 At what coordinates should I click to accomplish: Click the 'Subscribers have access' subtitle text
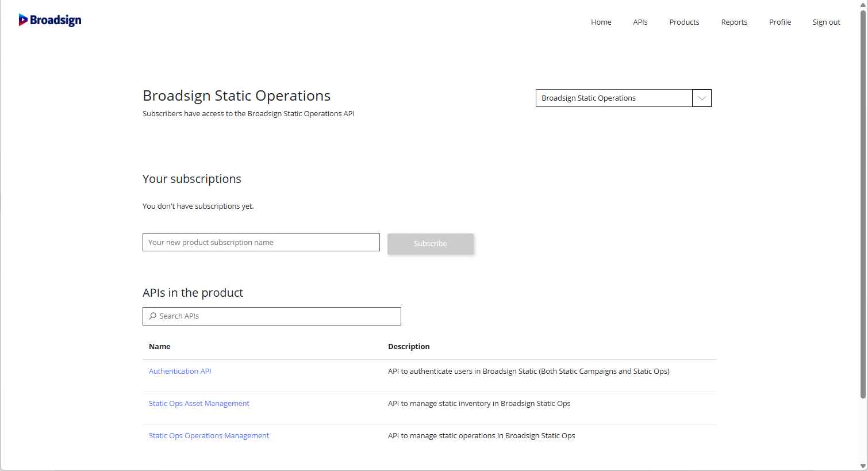pos(248,113)
